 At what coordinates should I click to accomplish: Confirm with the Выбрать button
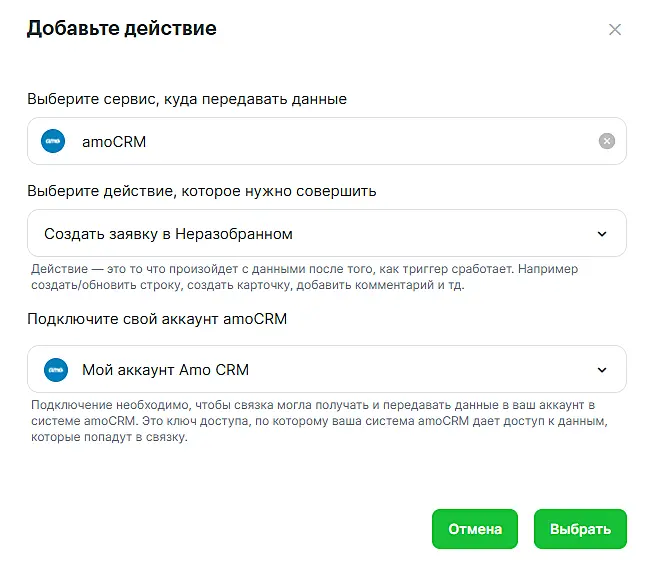580,529
